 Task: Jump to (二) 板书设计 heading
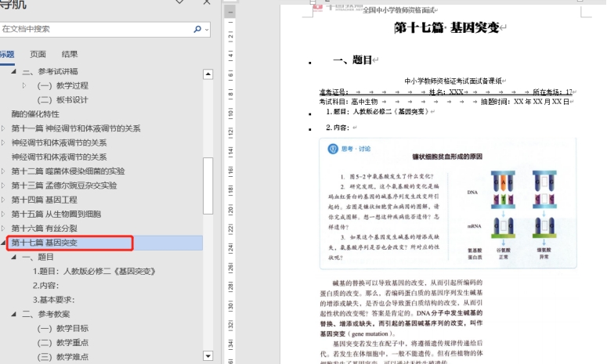(63, 99)
